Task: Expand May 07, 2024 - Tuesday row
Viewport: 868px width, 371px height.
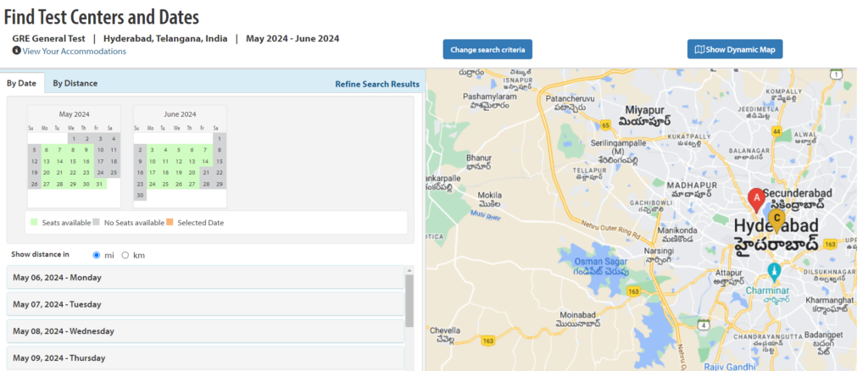Action: (x=205, y=304)
